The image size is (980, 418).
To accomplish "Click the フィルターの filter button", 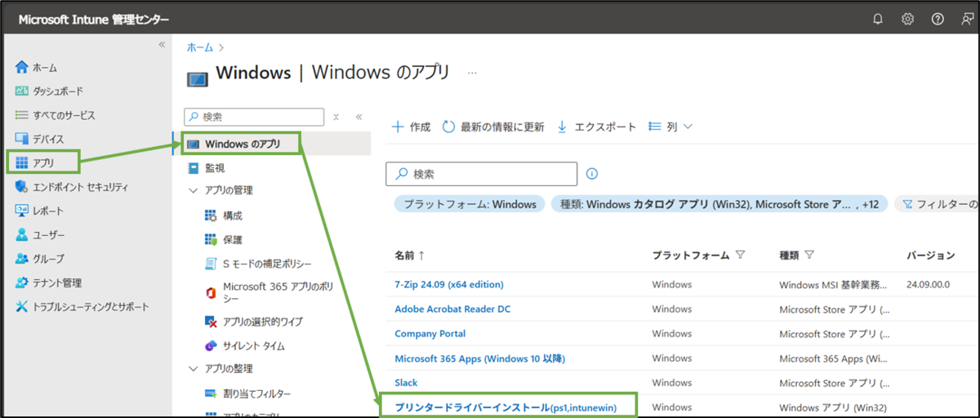I will (938, 204).
